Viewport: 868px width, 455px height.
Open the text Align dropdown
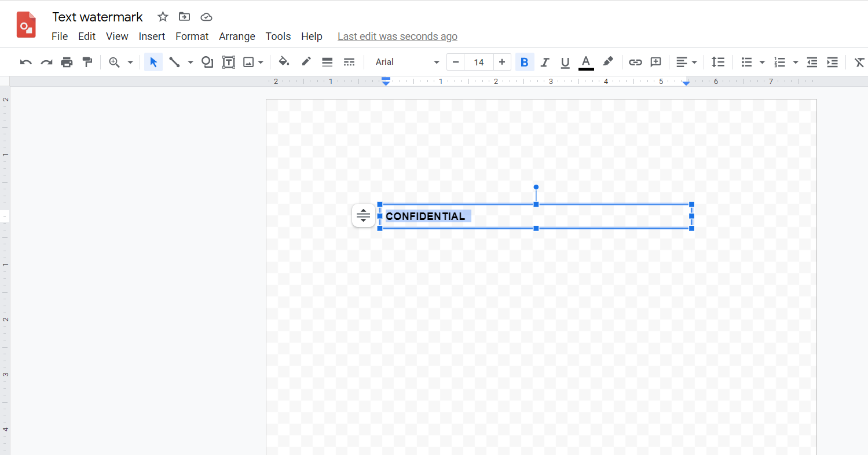(687, 62)
